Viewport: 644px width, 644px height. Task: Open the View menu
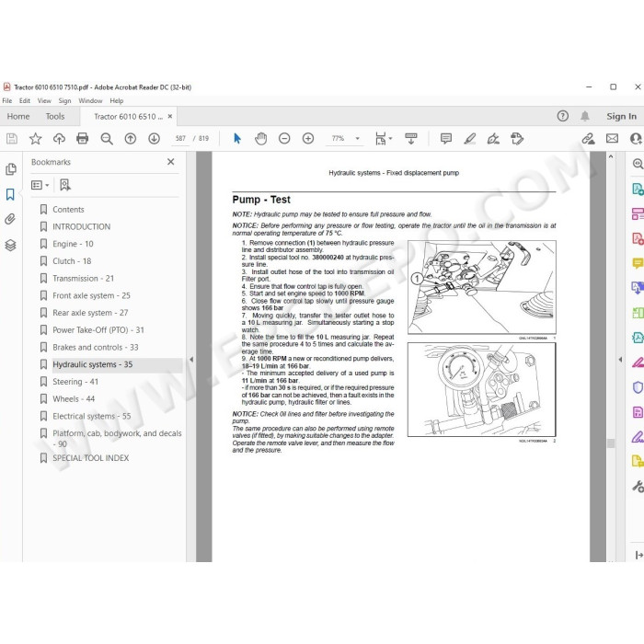pos(44,100)
